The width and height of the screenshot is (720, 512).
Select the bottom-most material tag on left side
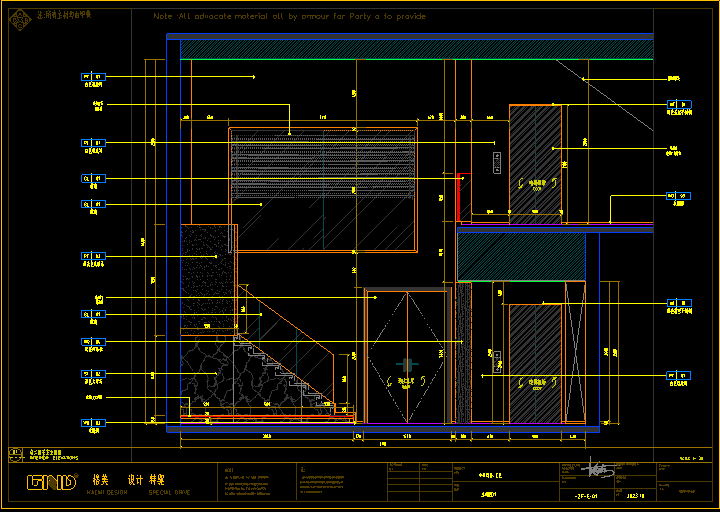[92, 423]
